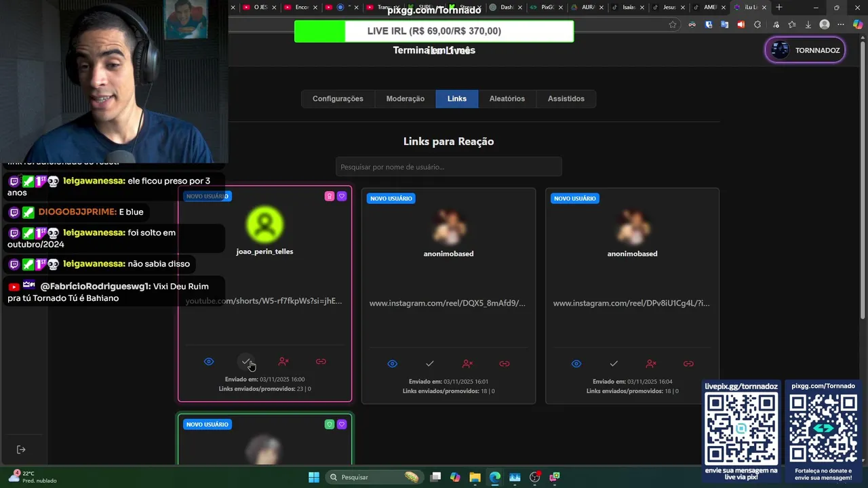868x488 pixels.
Task: Open Microsoft Edge from the taskbar
Action: (x=495, y=477)
